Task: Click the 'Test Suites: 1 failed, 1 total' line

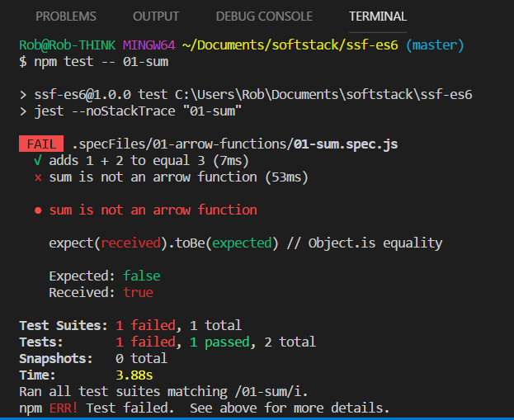Action: click(130, 325)
